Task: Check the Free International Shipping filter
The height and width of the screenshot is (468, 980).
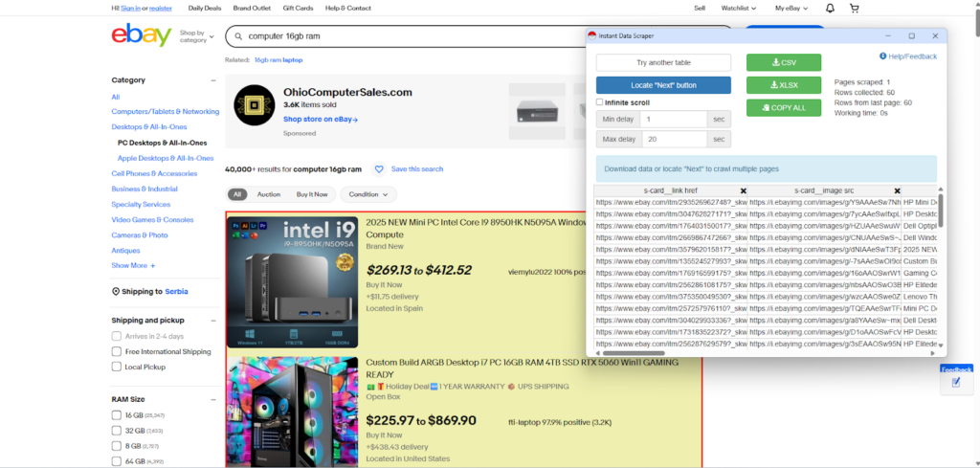Action: click(x=116, y=352)
